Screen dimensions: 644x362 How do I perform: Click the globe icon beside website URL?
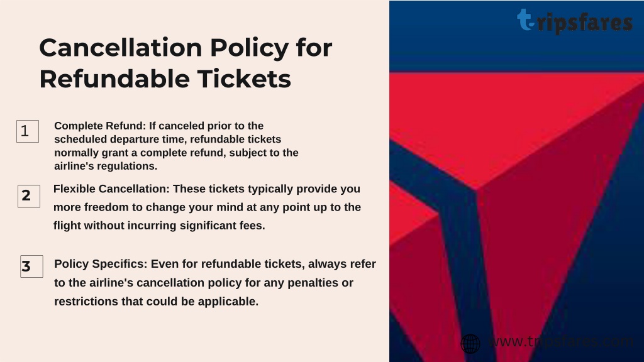[470, 344]
